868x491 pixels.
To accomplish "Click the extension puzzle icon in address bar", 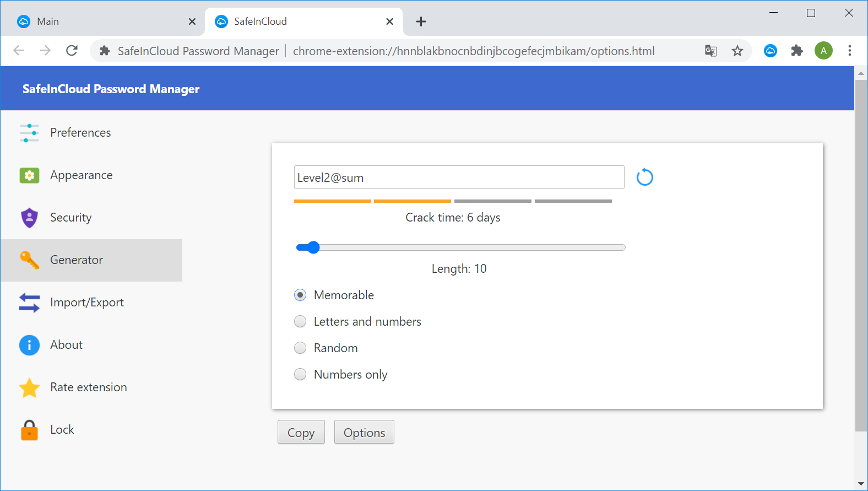I will tap(105, 51).
